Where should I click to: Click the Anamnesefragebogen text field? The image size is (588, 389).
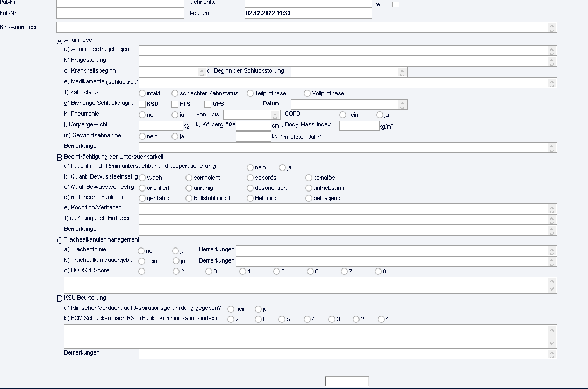point(348,51)
